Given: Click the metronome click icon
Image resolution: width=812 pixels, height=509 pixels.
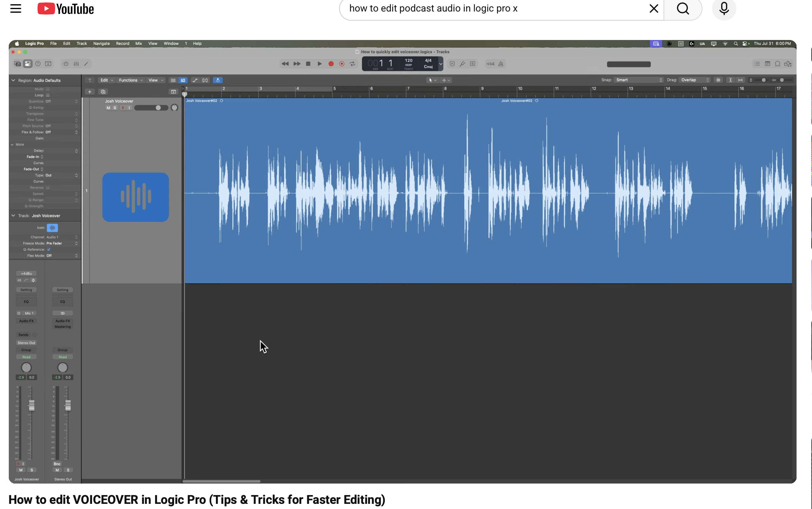Looking at the screenshot, I should pyautogui.click(x=501, y=64).
